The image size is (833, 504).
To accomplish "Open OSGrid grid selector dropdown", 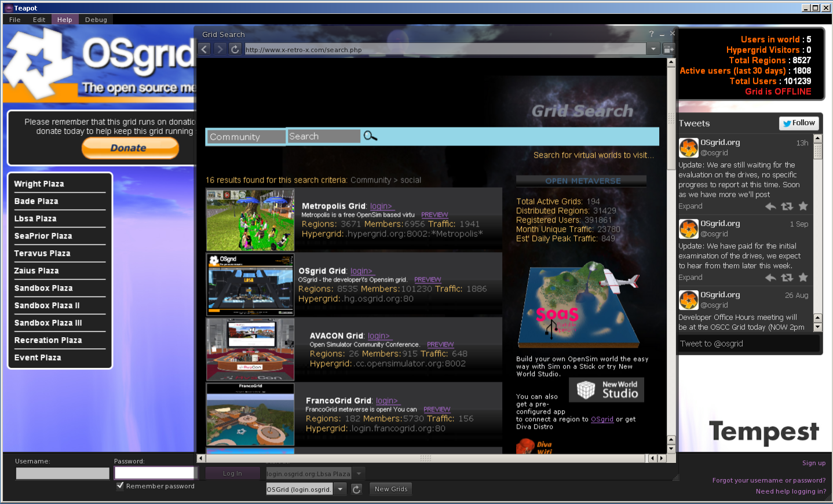I will click(340, 489).
